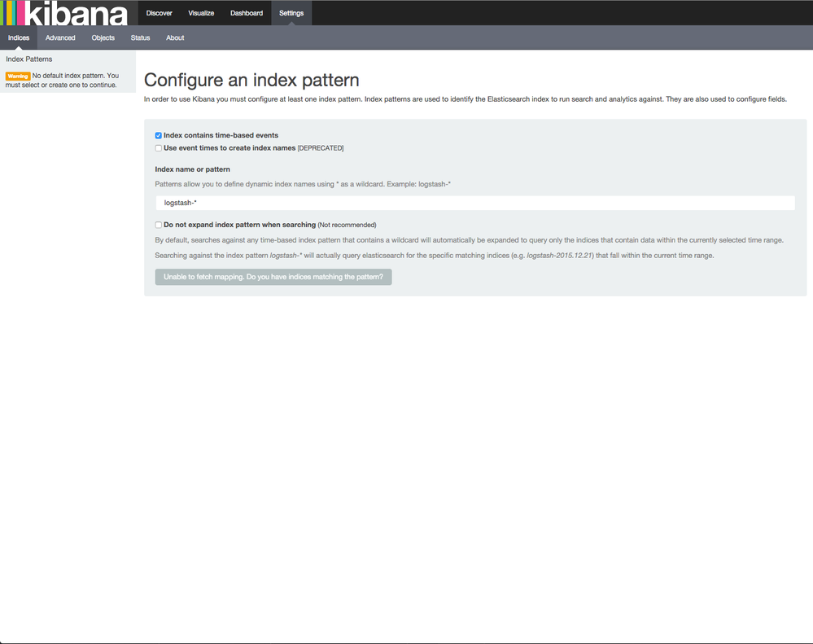Select Index Patterns in the sidebar
Image resolution: width=813 pixels, height=644 pixels.
(x=29, y=59)
